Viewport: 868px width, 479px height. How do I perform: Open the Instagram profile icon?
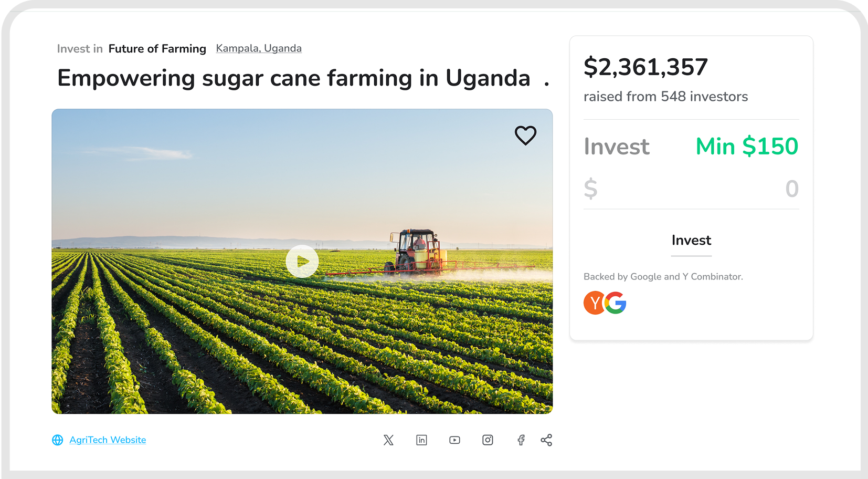(x=488, y=440)
